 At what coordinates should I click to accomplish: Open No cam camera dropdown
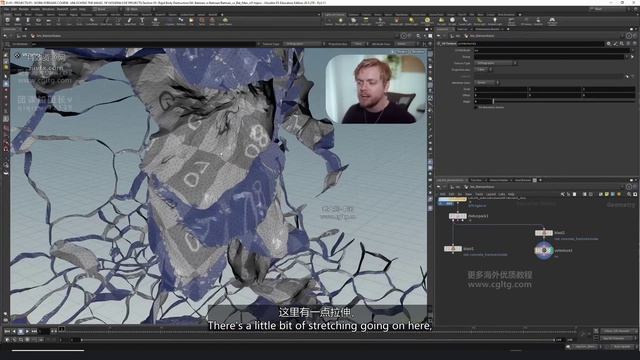click(x=418, y=52)
